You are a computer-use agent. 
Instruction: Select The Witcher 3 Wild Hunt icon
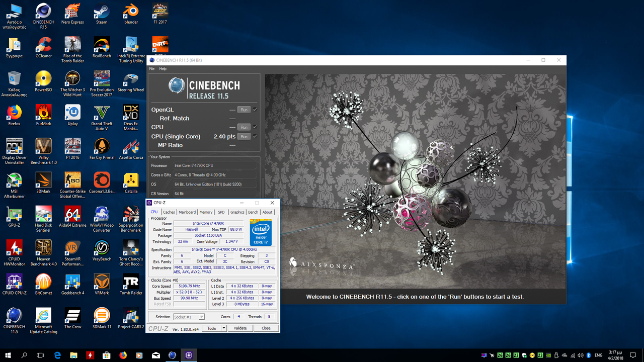pyautogui.click(x=72, y=84)
